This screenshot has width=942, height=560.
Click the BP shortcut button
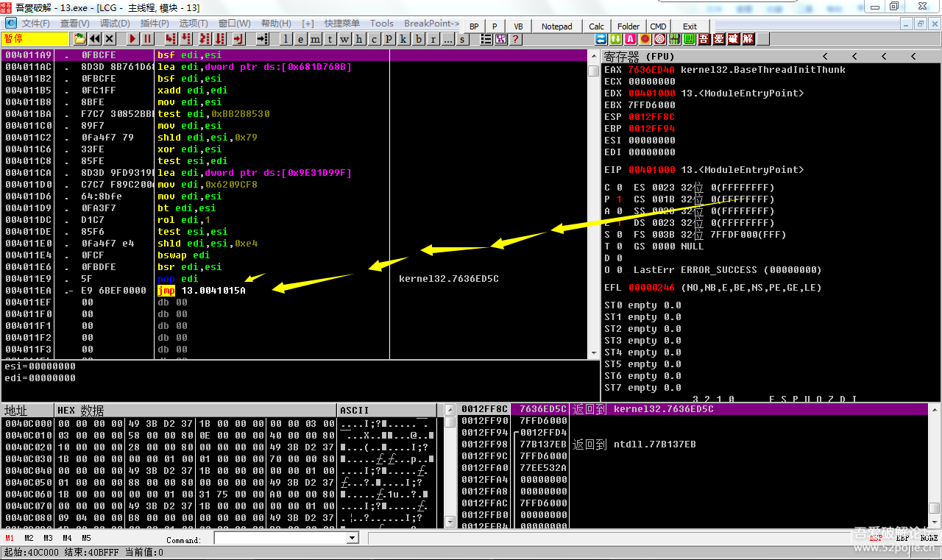pyautogui.click(x=474, y=26)
